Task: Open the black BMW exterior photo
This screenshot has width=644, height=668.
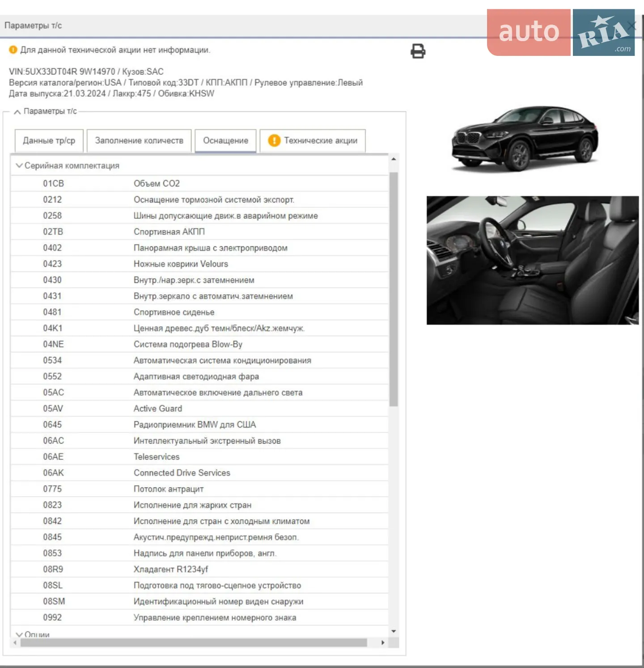Action: (x=525, y=139)
